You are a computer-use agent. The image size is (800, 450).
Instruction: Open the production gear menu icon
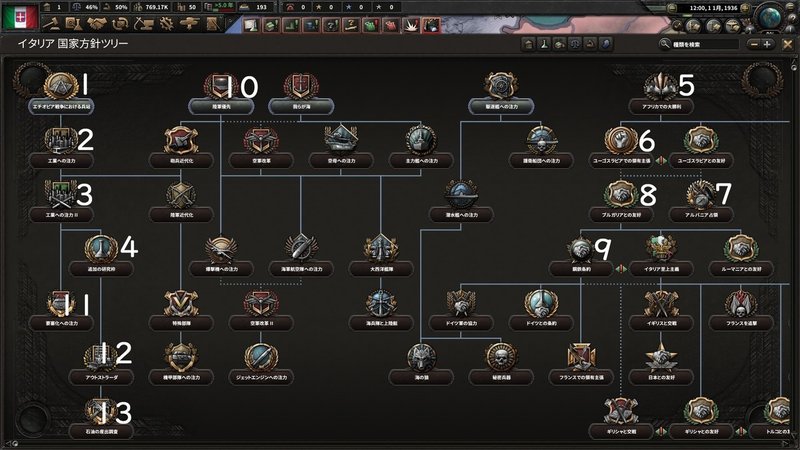166,23
